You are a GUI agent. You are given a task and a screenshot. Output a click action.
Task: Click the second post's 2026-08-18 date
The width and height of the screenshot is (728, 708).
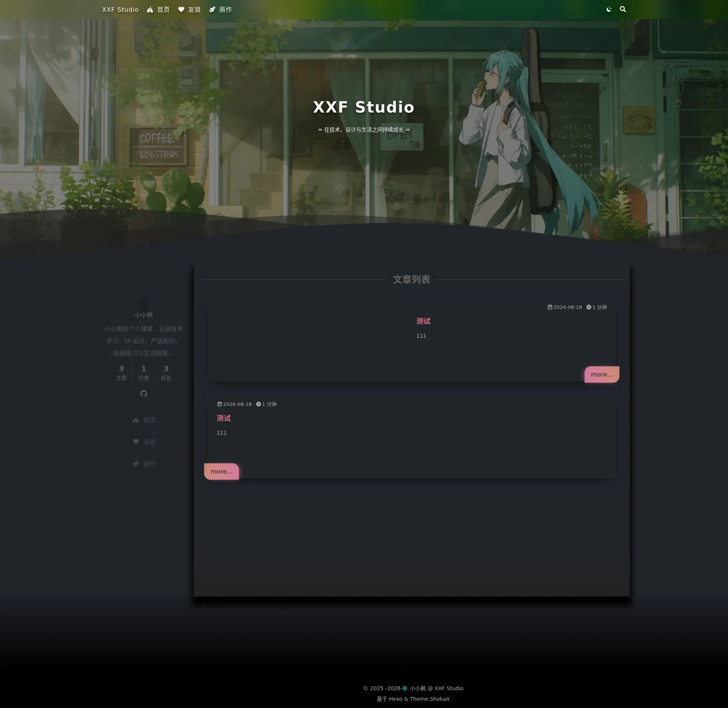tap(237, 404)
